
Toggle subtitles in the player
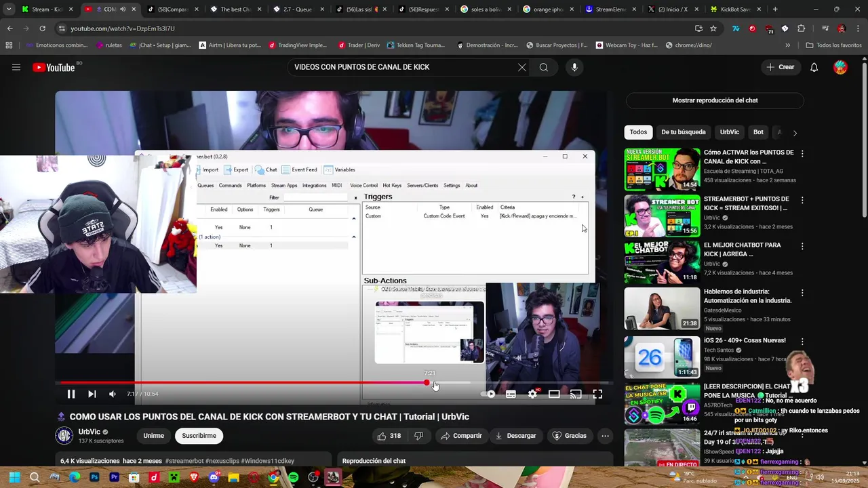coord(511,394)
